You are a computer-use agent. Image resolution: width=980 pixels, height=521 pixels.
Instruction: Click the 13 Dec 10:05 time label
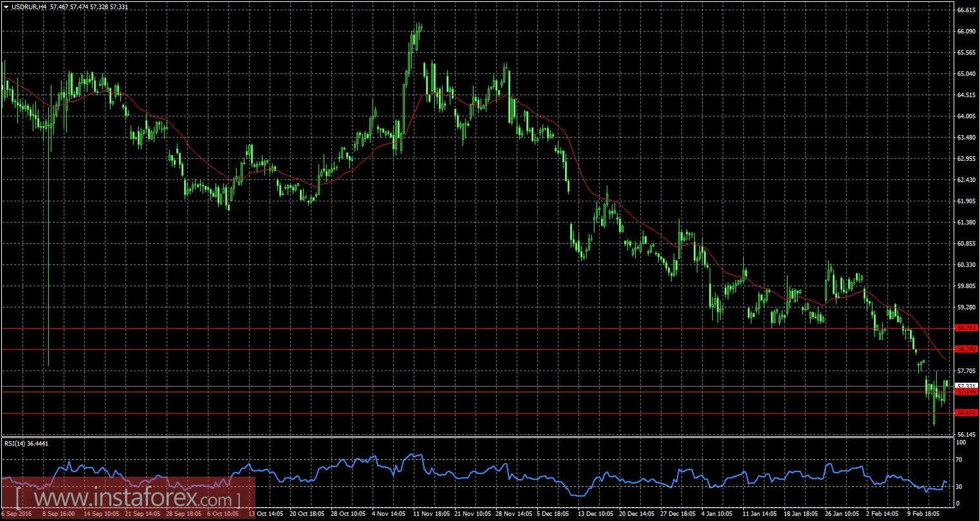point(596,515)
